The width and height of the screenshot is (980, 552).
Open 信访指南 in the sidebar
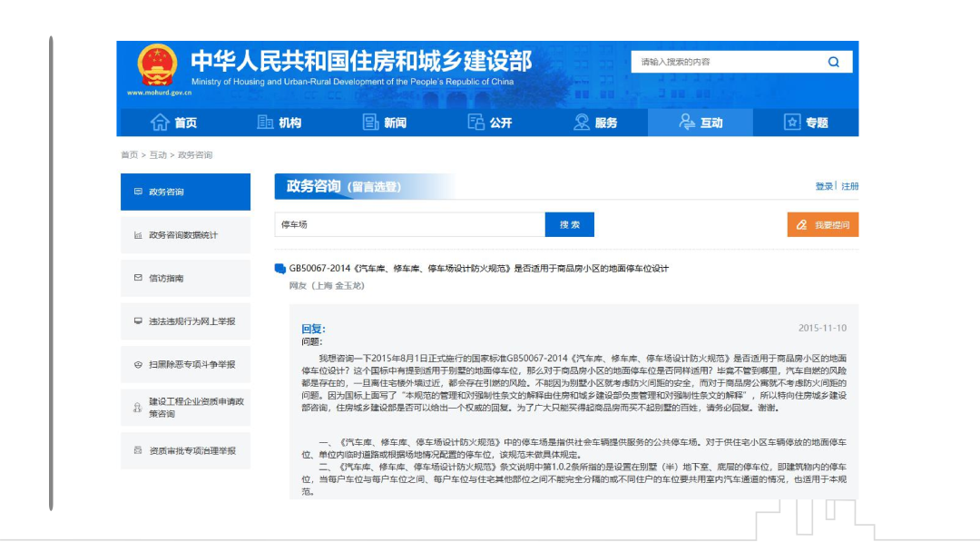click(185, 278)
